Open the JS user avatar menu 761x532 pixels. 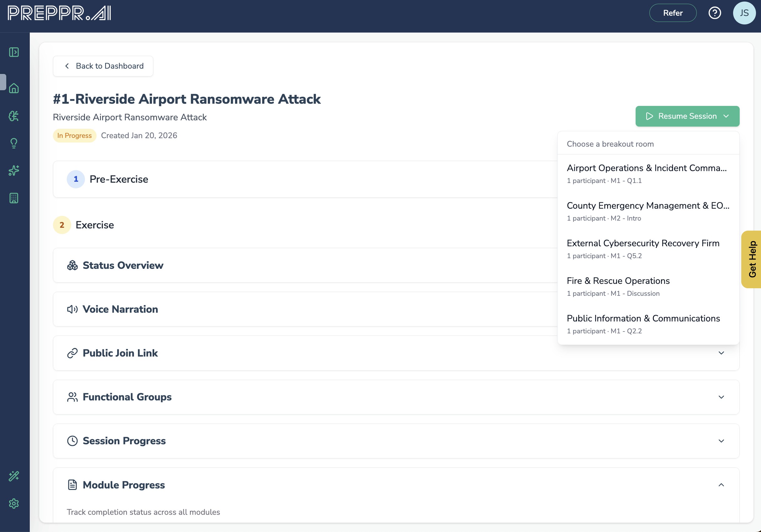744,13
